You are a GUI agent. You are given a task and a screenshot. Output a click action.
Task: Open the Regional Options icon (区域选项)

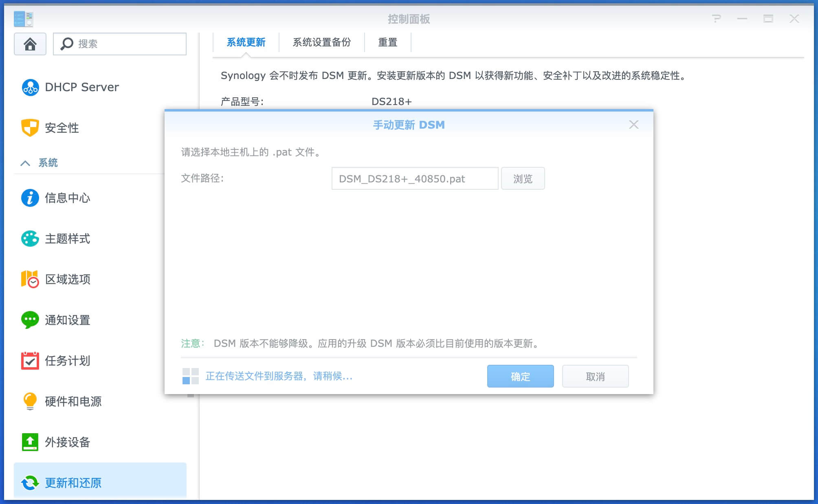pos(30,279)
